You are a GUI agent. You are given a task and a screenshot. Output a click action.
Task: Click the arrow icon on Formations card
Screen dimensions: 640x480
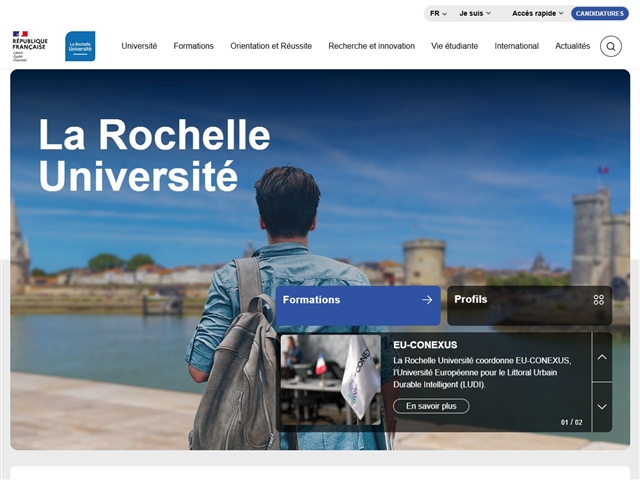[427, 300]
